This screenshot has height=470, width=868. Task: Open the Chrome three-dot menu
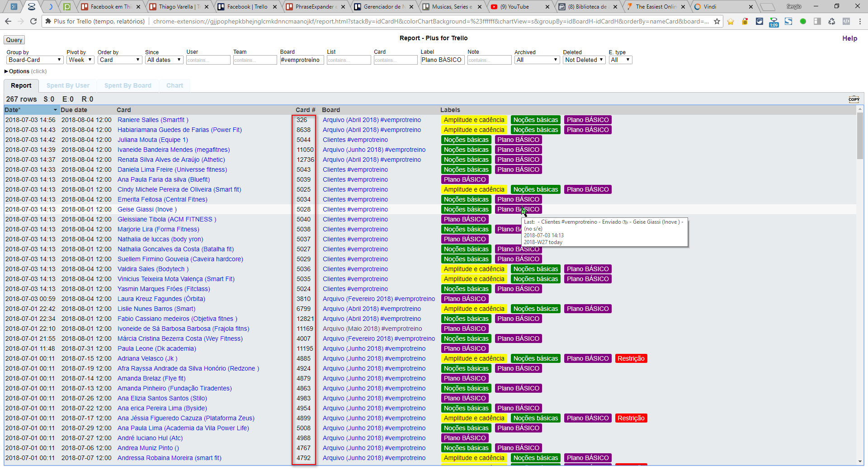[x=860, y=21]
